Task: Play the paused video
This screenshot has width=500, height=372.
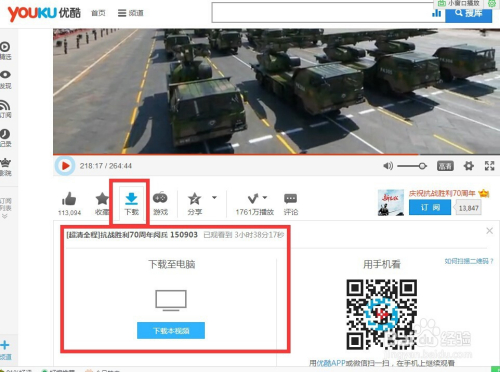Action: (x=65, y=166)
